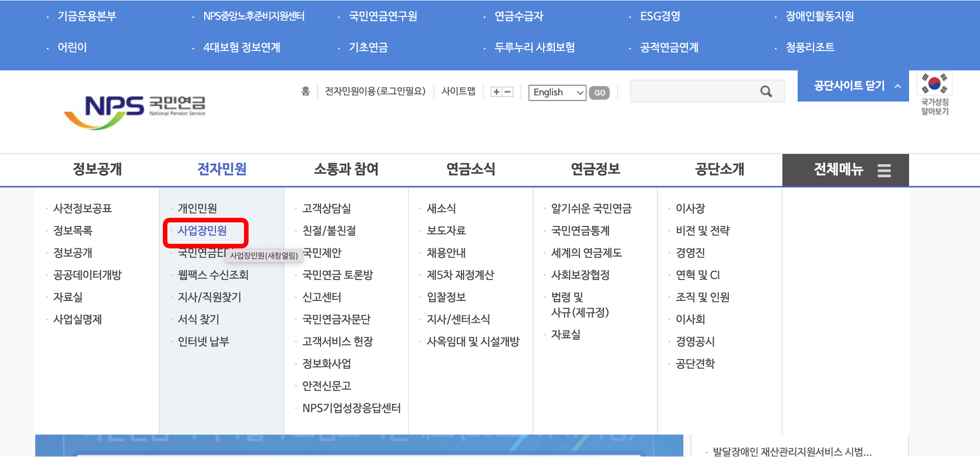Select 보도자료 submenu item
Viewport: 980px width, 457px height.
[446, 231]
